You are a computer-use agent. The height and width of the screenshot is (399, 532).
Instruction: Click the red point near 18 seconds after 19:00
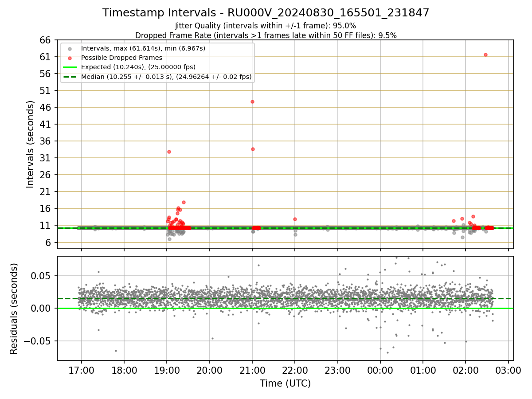point(184,202)
